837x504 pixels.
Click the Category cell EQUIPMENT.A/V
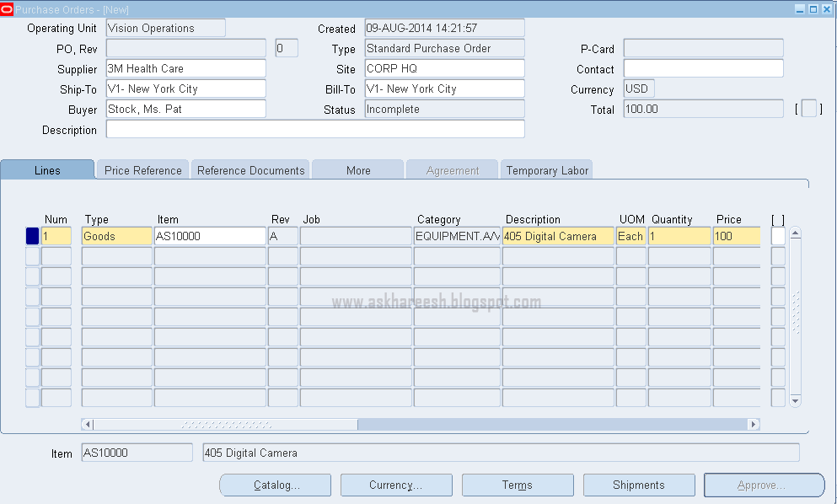457,237
